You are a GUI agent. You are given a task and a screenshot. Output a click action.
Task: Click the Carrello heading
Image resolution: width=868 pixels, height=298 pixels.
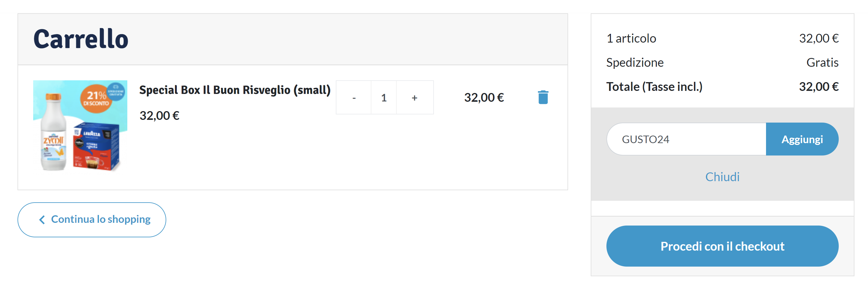click(x=81, y=39)
